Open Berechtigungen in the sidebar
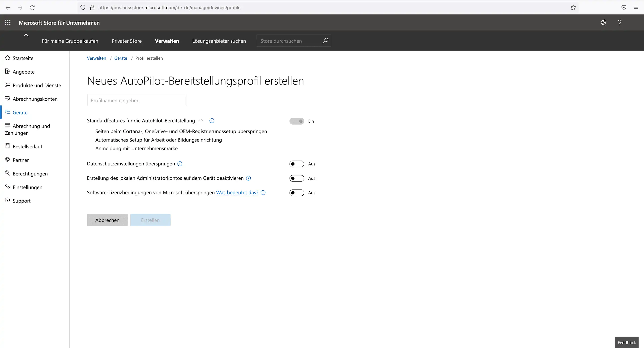Image resolution: width=644 pixels, height=348 pixels. click(30, 174)
